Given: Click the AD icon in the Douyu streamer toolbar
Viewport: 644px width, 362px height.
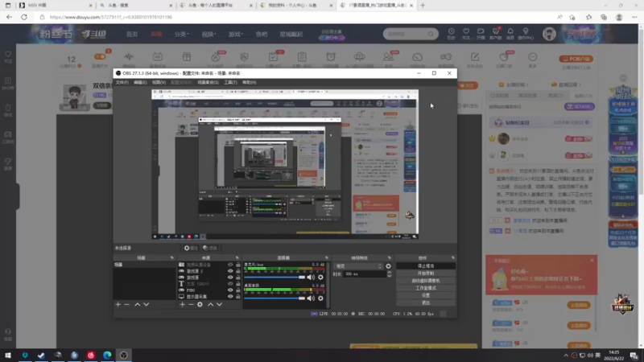Looking at the screenshot, I should (x=158, y=56).
